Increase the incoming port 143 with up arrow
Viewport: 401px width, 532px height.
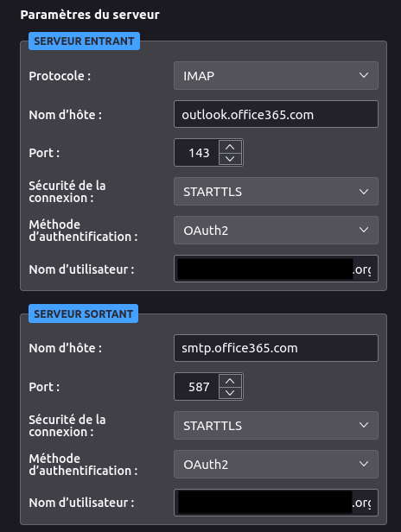pos(230,147)
